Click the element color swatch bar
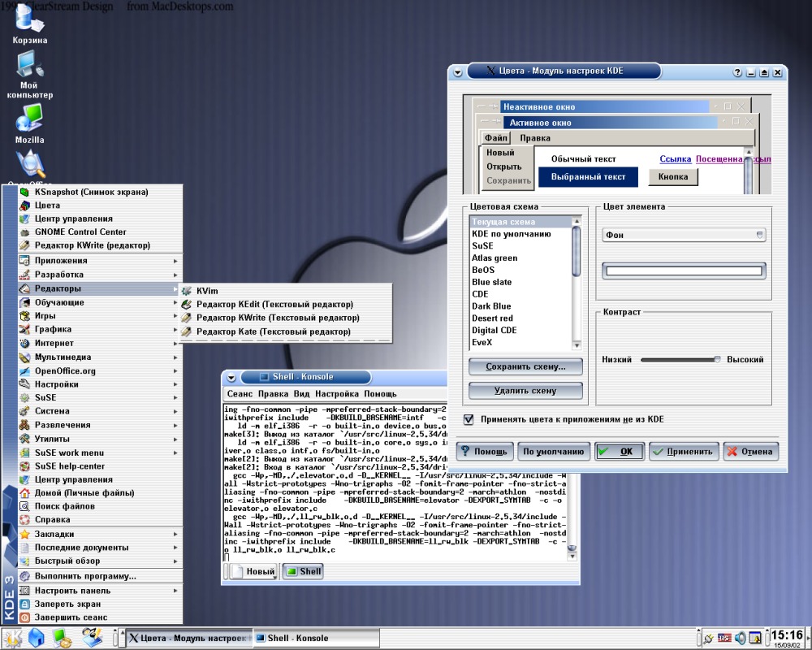 (x=684, y=271)
